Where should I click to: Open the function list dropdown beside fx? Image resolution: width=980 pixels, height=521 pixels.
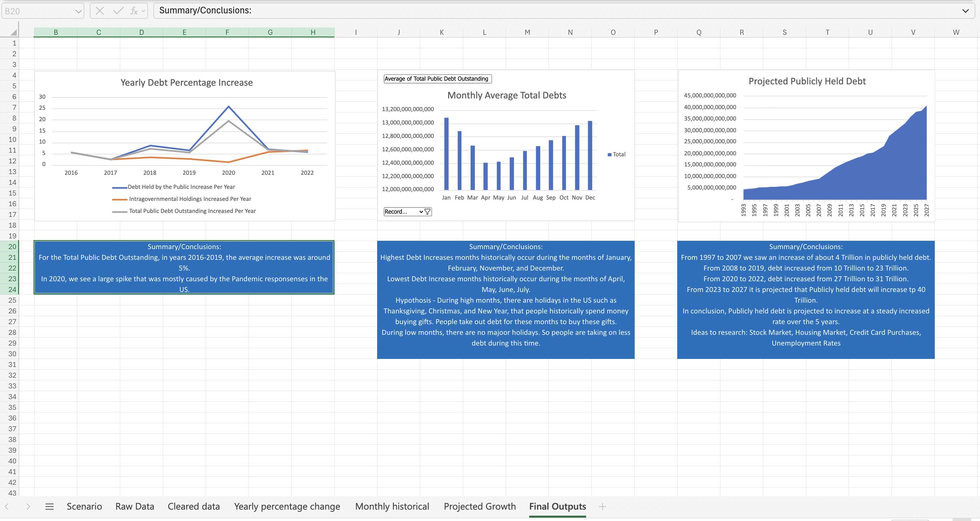pyautogui.click(x=143, y=11)
